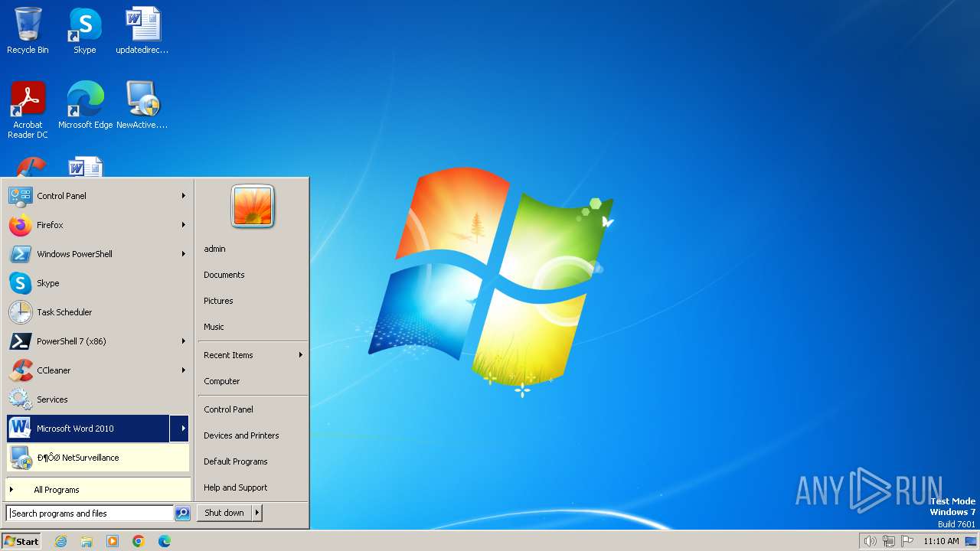The image size is (980, 551).
Task: Click the PowerShell 7 (x86) icon
Action: (20, 341)
